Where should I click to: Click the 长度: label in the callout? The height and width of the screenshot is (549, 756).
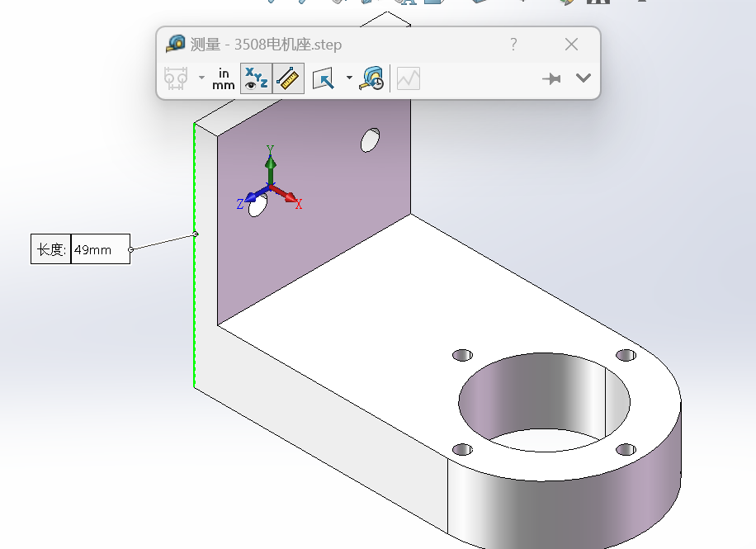[51, 249]
